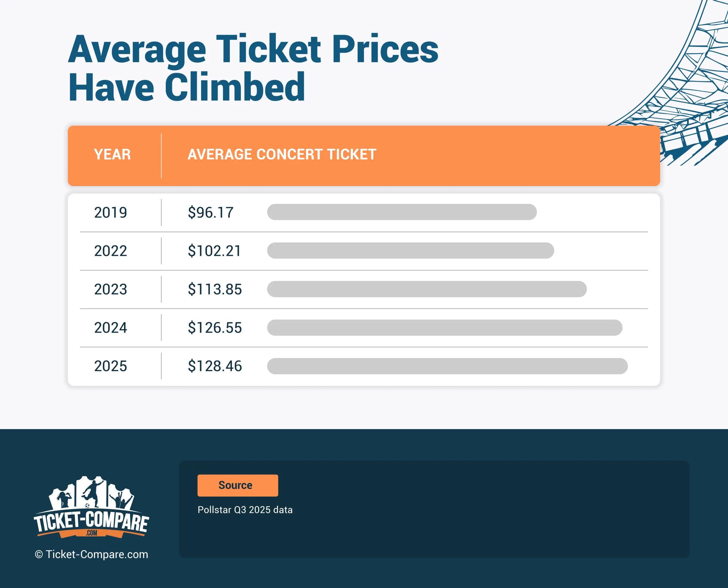Click the Average Ticket Prices Have Climbed title
Screen dimensions: 728x588
(x=253, y=68)
